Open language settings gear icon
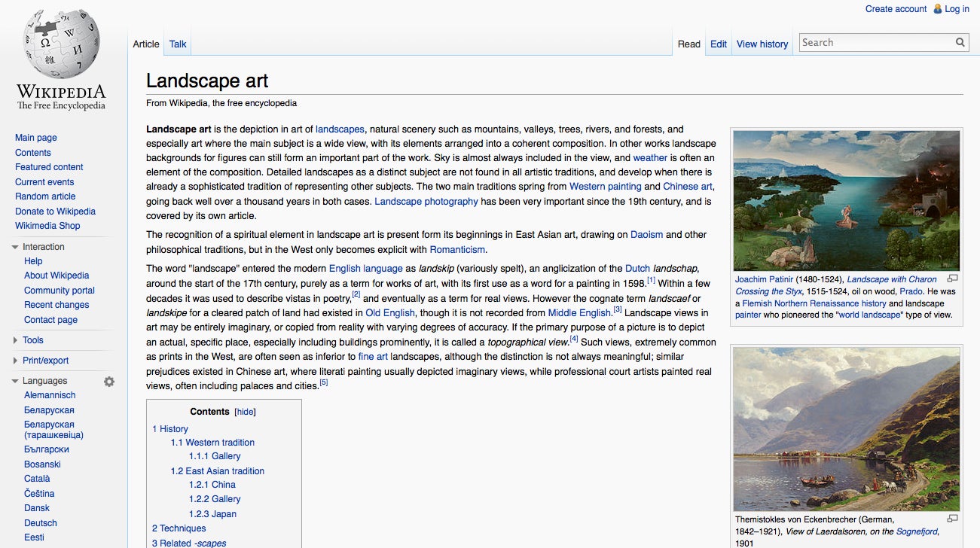Image resolution: width=980 pixels, height=548 pixels. click(109, 382)
